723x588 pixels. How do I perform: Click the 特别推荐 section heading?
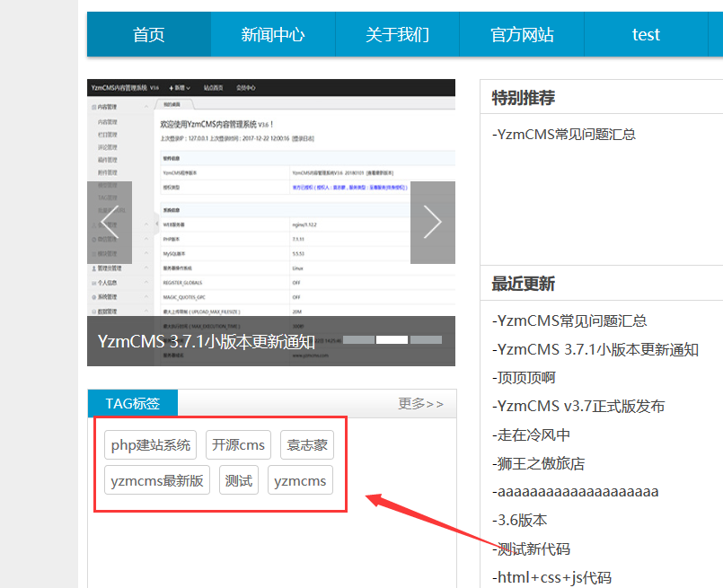(524, 98)
